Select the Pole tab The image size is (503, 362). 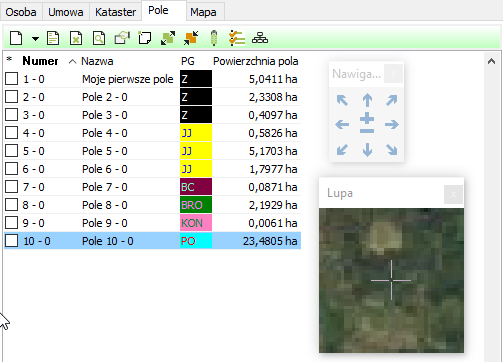tap(164, 11)
